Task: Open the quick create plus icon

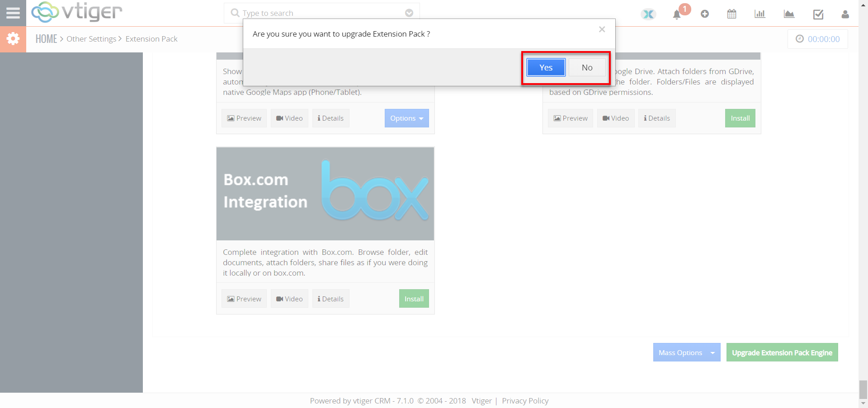Action: (705, 14)
